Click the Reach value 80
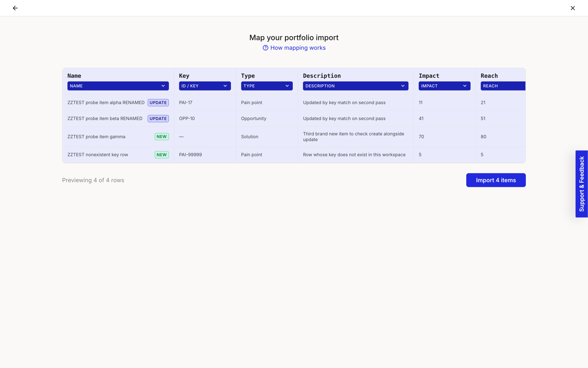Screen dimensions: 588x368 point(483,137)
